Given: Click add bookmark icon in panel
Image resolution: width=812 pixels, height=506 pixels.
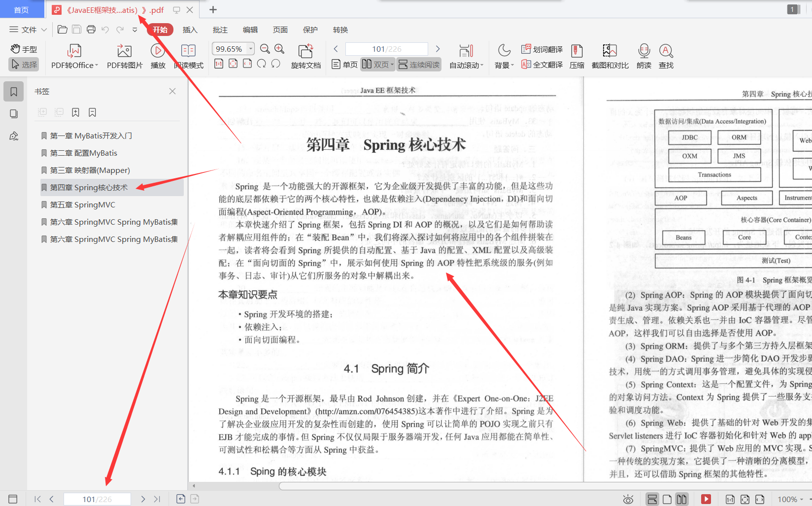Looking at the screenshot, I should click(75, 112).
